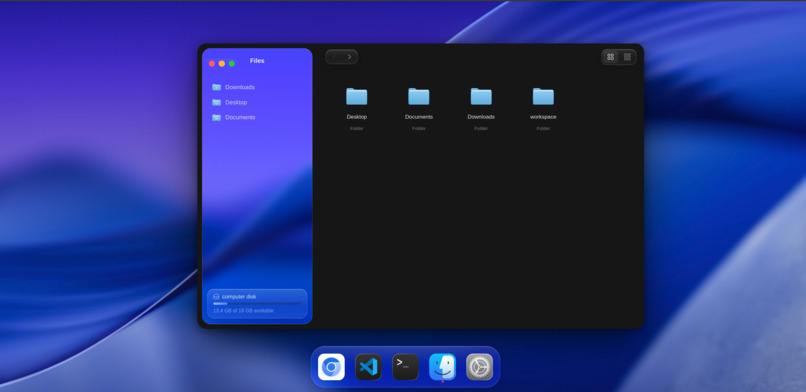Click the disk usage progress bar
Image resolution: width=806 pixels, height=392 pixels.
coord(257,304)
